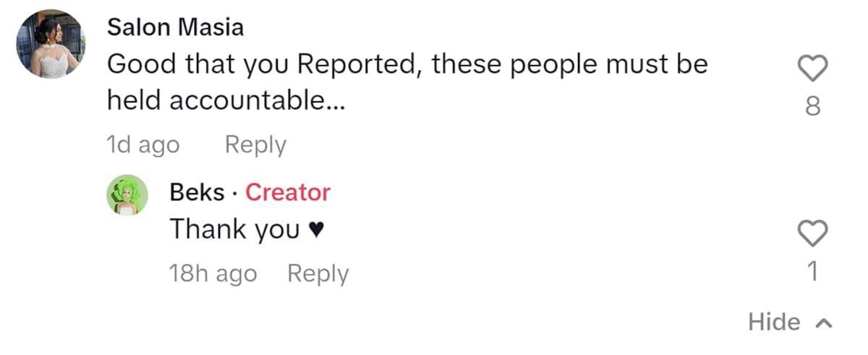Click the "1d ago" timestamp
This screenshot has width=868, height=355.
(142, 145)
